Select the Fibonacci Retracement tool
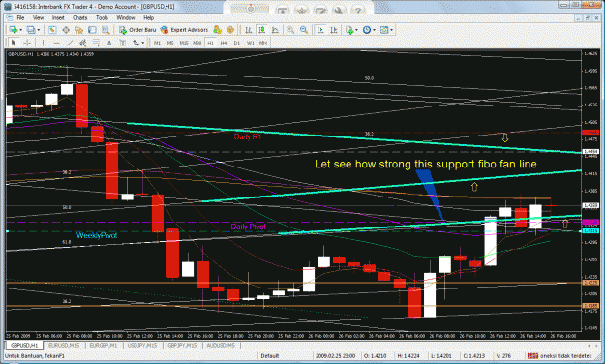 [x=96, y=43]
